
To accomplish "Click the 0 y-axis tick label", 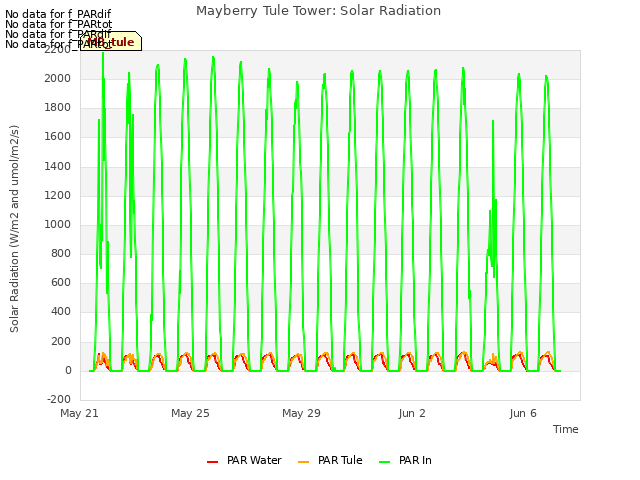I will (x=68, y=371).
